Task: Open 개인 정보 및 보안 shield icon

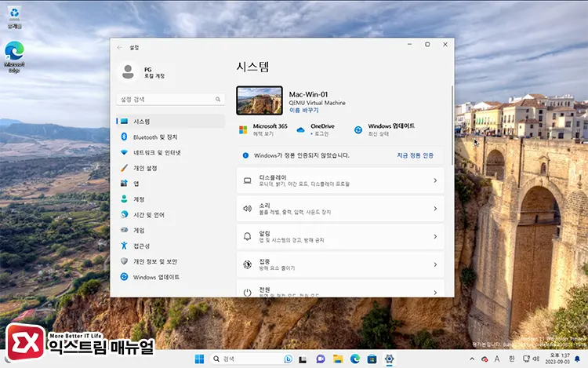Action: 124,261
